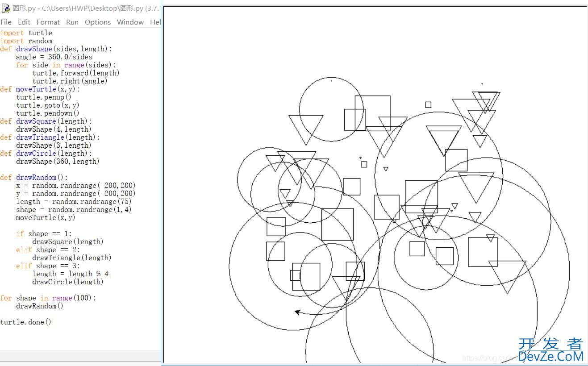Click the line 'def drawCircle(length):'
The image size is (588, 366).
click(x=46, y=154)
